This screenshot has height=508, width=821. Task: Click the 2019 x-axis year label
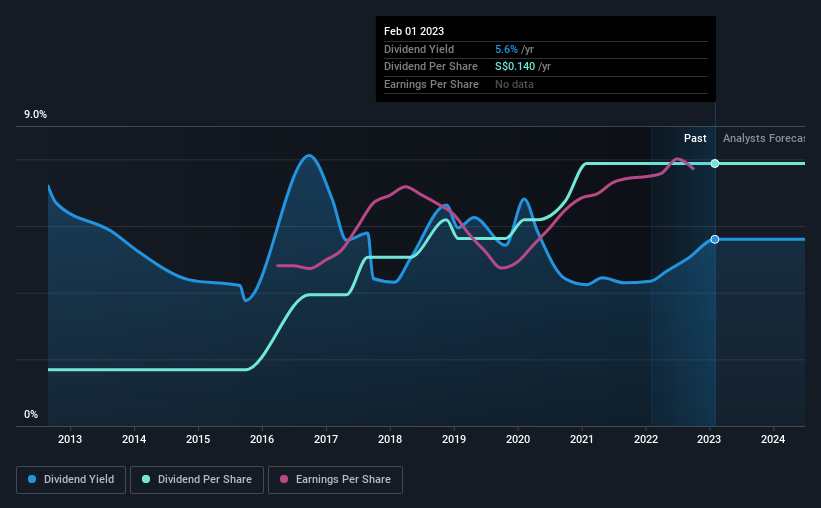(454, 439)
